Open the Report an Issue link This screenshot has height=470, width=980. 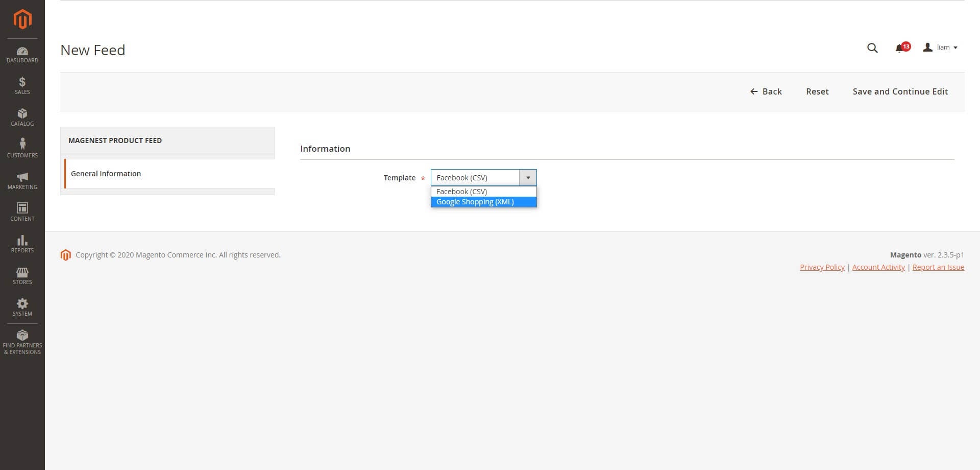(x=938, y=267)
